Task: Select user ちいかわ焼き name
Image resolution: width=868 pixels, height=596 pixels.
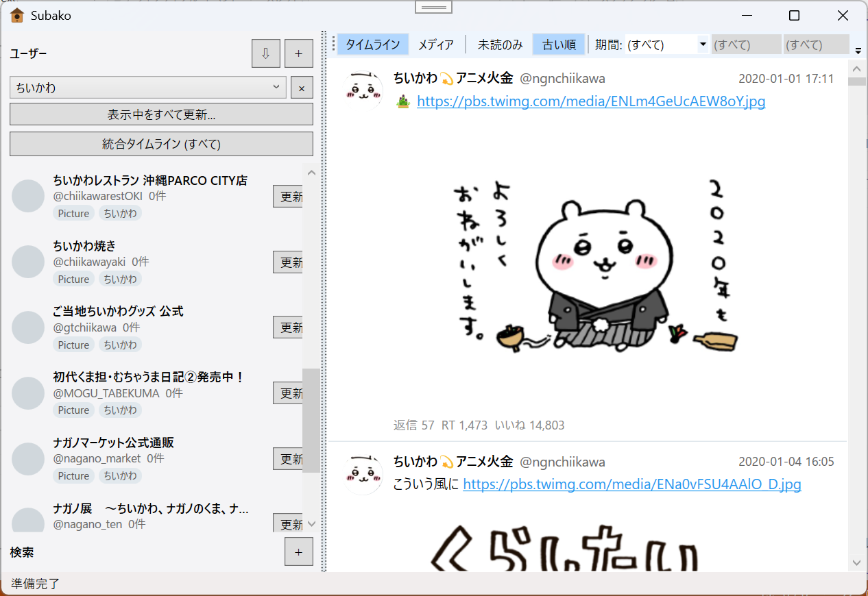Action: coord(84,245)
